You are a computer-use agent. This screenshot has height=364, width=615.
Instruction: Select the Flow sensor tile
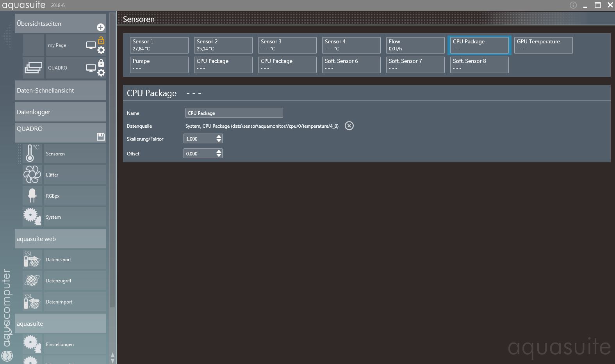coord(415,45)
